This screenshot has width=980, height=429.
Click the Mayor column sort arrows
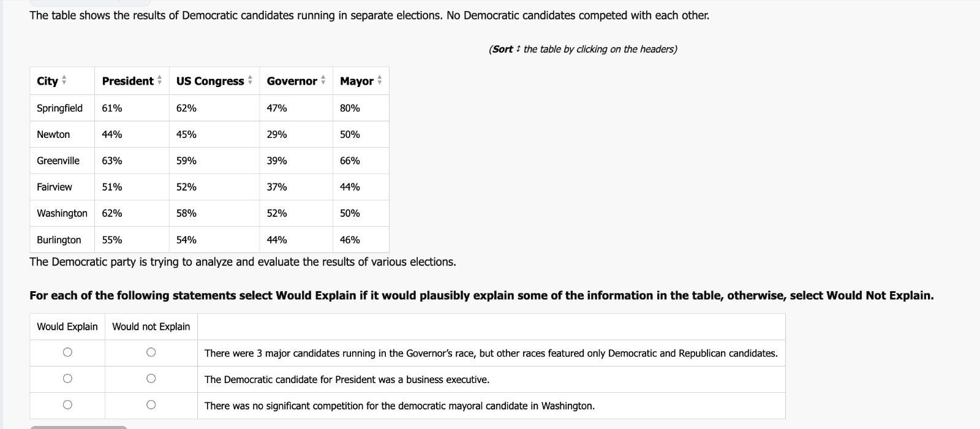click(x=379, y=81)
